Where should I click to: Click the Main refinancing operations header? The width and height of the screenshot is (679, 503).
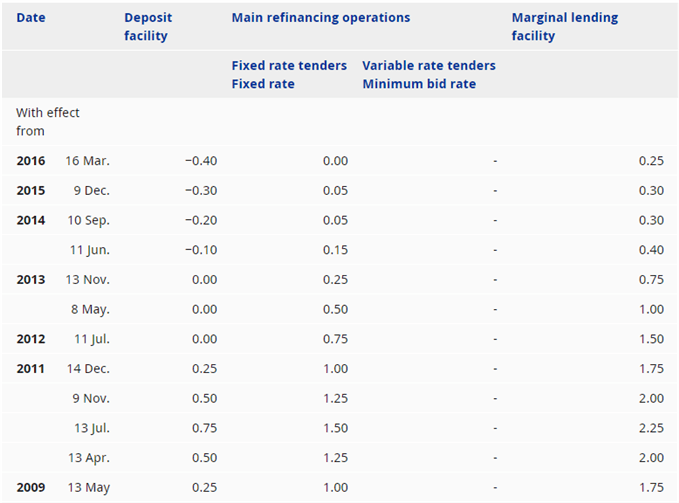tap(321, 18)
